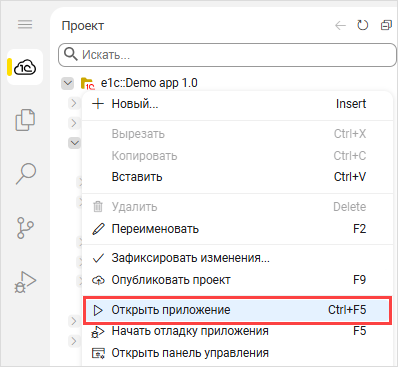Click the cloud upload icon beside Опубликовать проект
The height and width of the screenshot is (367, 398).
[x=98, y=280]
